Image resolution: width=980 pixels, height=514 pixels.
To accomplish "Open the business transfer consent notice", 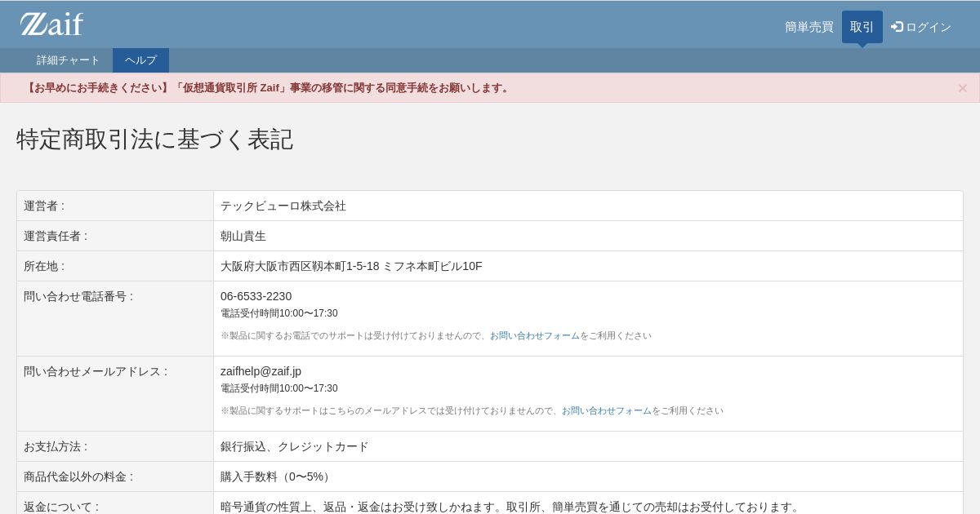I will [267, 87].
